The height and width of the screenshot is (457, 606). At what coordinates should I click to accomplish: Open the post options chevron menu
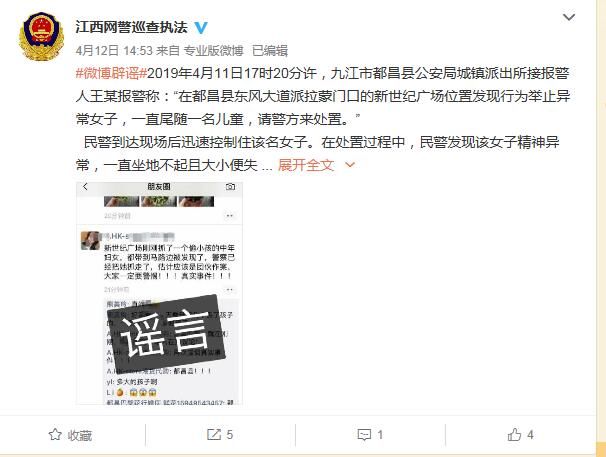click(569, 17)
